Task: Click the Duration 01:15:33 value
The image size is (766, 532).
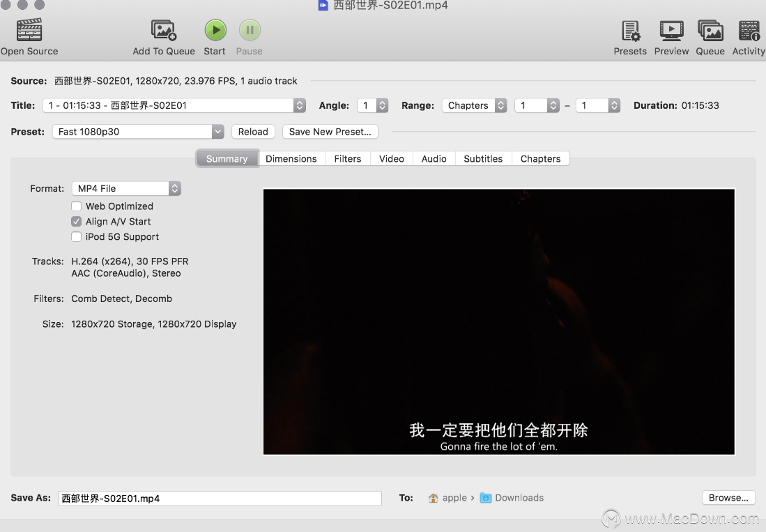Action: pyautogui.click(x=700, y=105)
